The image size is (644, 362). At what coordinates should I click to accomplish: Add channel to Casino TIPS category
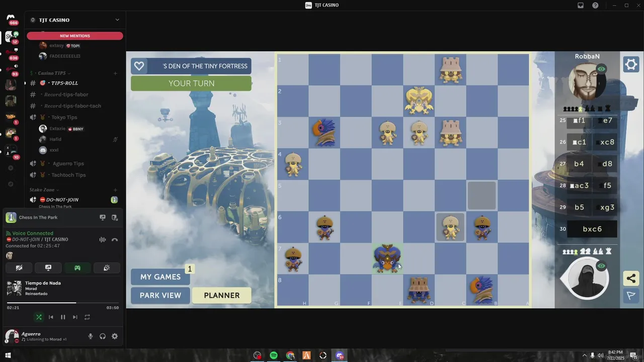pos(115,73)
